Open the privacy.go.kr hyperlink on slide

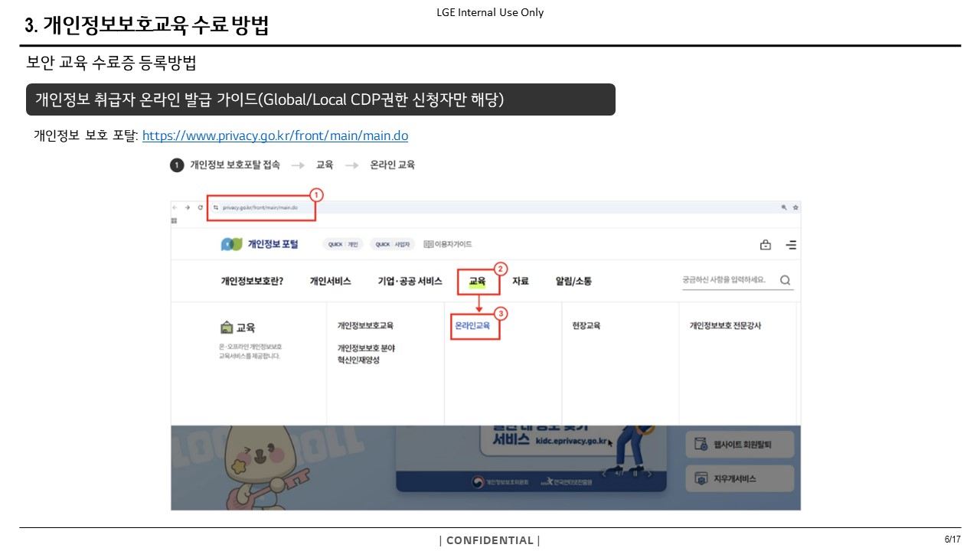click(x=275, y=135)
